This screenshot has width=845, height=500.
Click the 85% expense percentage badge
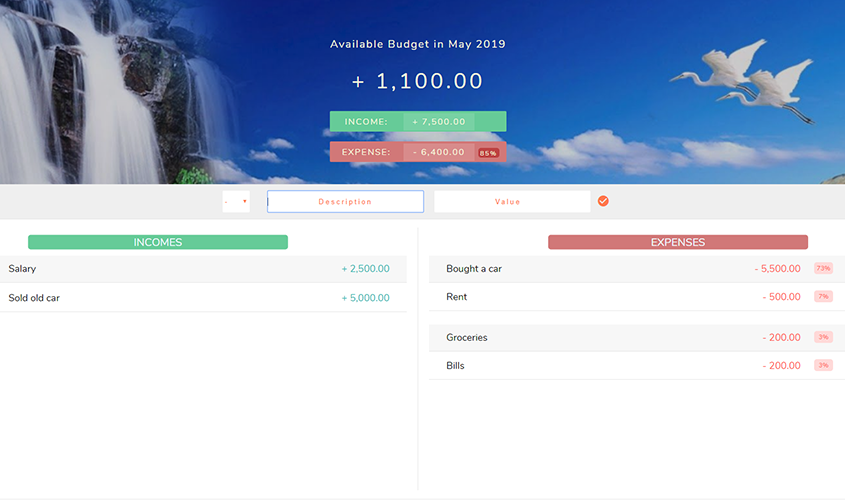(x=488, y=153)
